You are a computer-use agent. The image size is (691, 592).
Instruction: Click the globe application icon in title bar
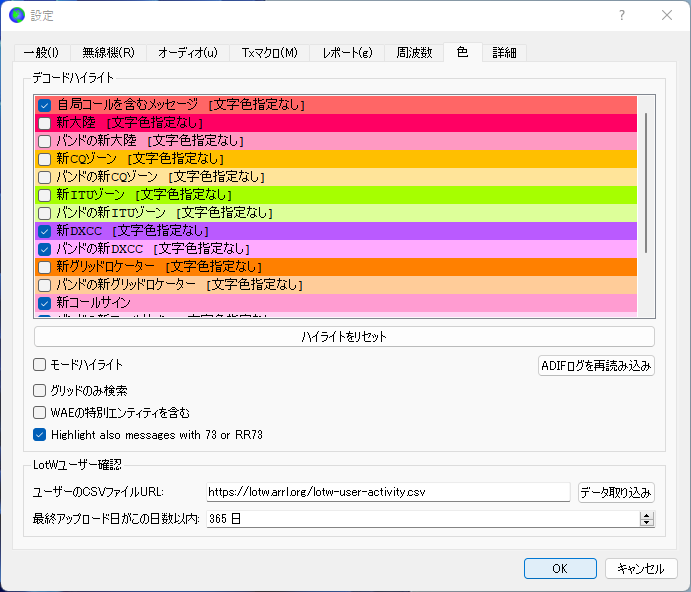pyautogui.click(x=17, y=15)
